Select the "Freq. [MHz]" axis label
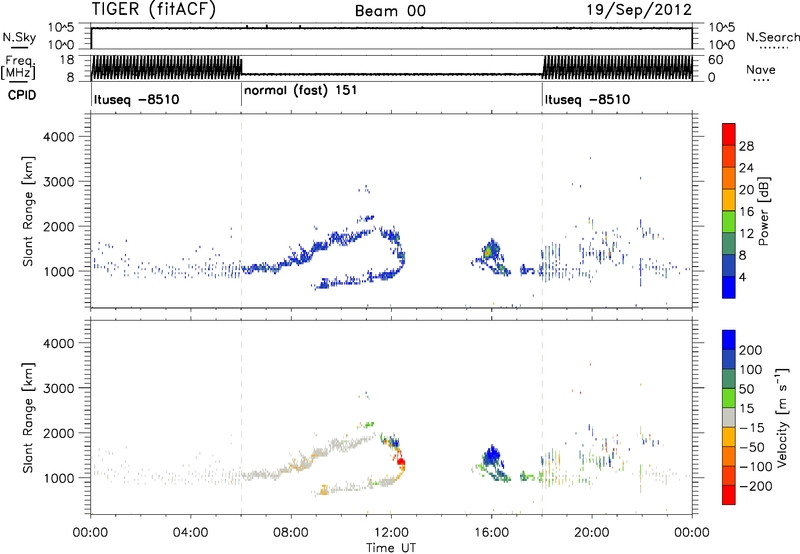This screenshot has width=800, height=554. point(18,67)
